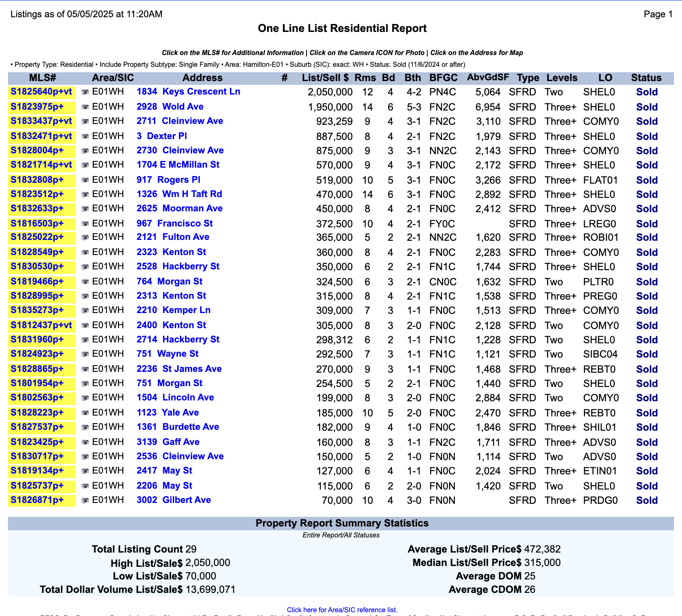Click camera icon for 2323 Kenton St
Viewport: 682px width, 616px height.
pyautogui.click(x=85, y=253)
